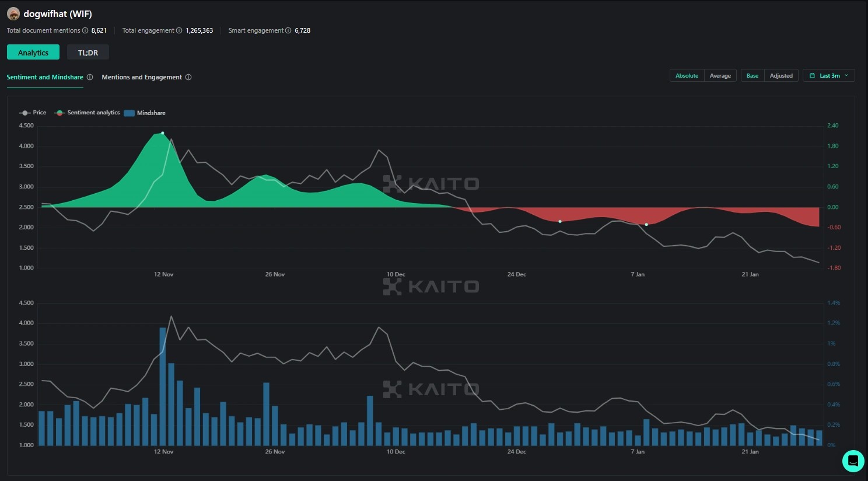
Task: Click the sentiment peak marker near 12 Nov
Action: pyautogui.click(x=163, y=133)
